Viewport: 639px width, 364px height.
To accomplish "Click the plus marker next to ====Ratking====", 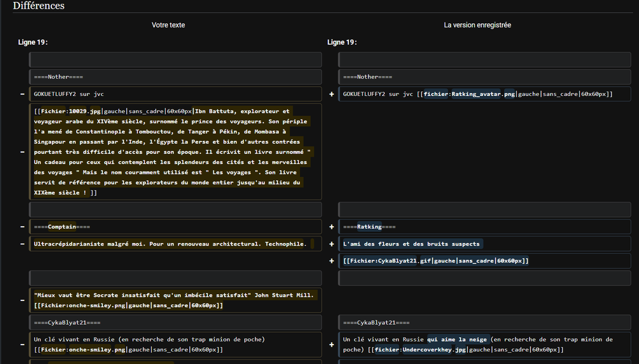I will [332, 227].
